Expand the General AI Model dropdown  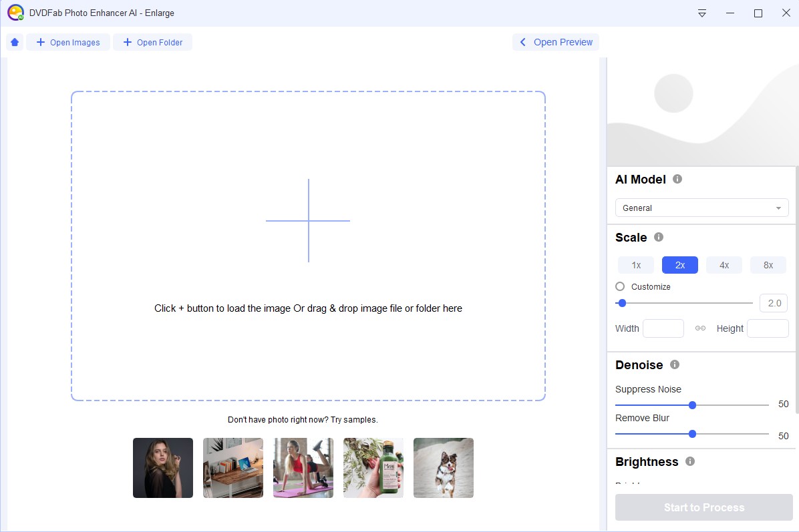[x=701, y=208]
